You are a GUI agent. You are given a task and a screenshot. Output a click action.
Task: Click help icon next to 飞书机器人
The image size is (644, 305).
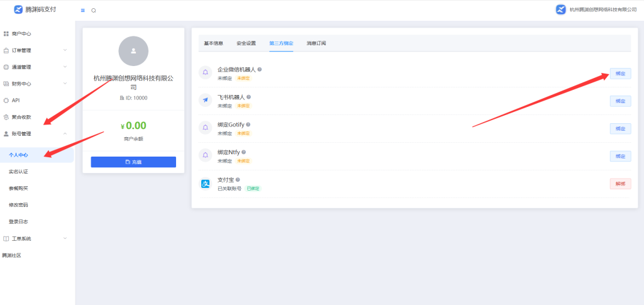click(248, 97)
